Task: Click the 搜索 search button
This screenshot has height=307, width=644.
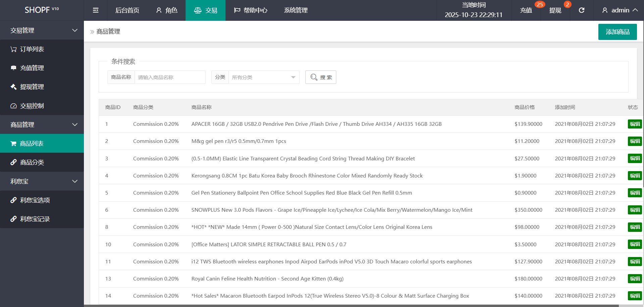Action: coord(321,78)
